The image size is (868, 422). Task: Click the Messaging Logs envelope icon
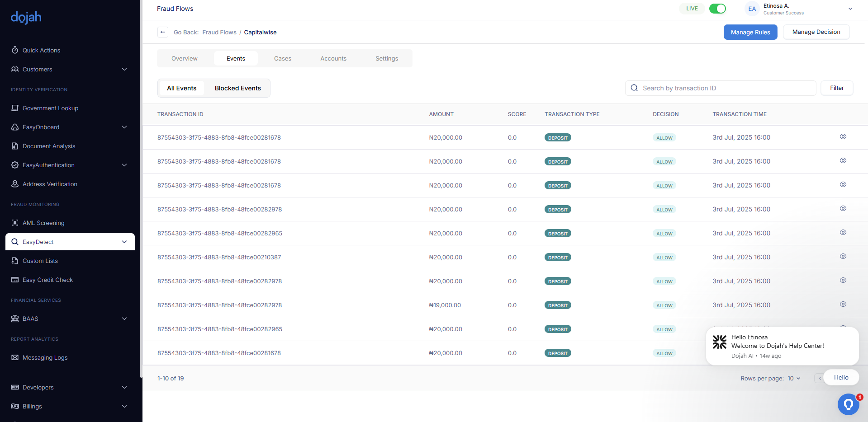(x=15, y=357)
